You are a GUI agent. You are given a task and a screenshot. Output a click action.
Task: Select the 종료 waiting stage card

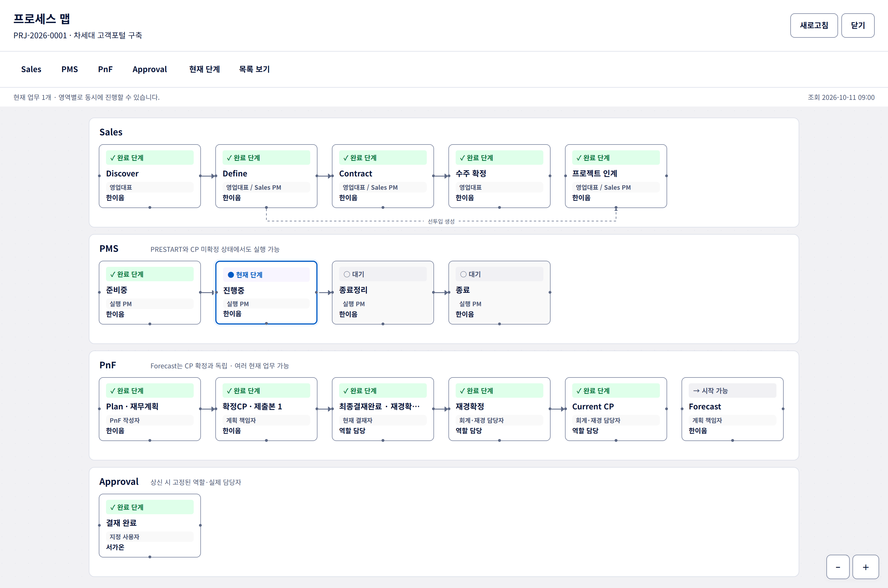click(x=499, y=293)
